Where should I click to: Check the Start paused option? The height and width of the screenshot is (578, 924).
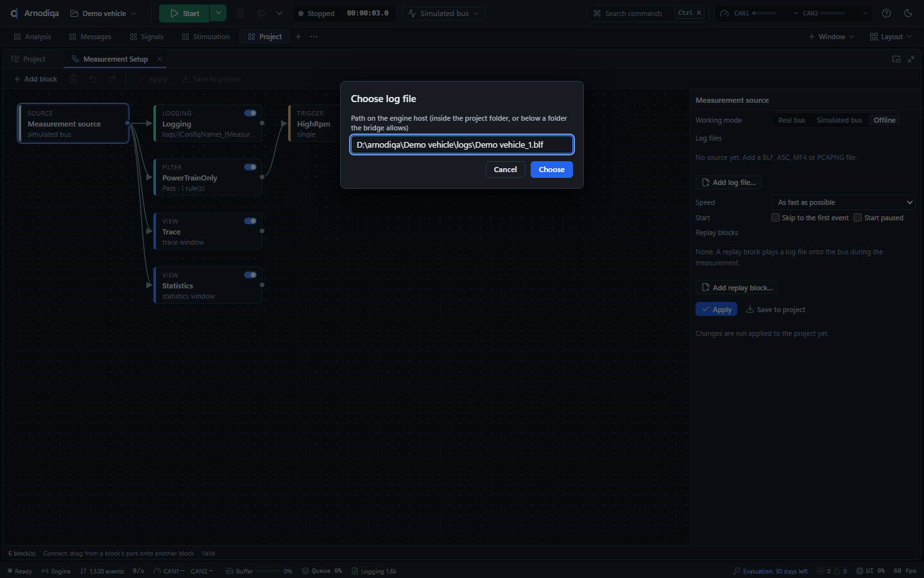point(857,218)
